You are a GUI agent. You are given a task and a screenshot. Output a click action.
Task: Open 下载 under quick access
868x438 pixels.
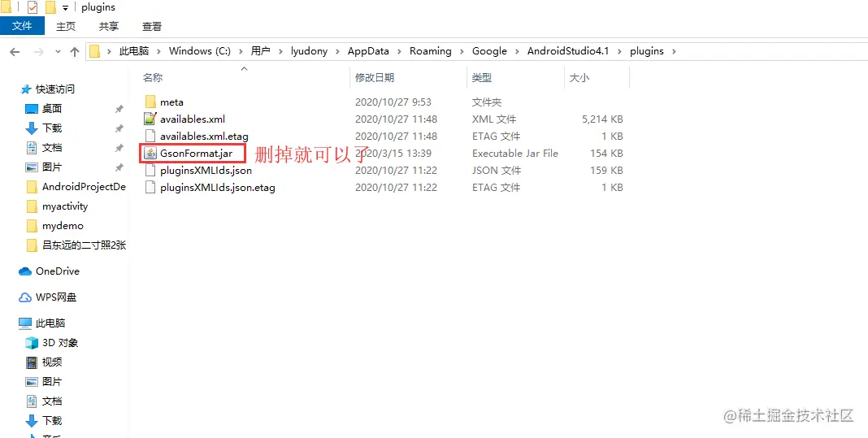point(51,128)
